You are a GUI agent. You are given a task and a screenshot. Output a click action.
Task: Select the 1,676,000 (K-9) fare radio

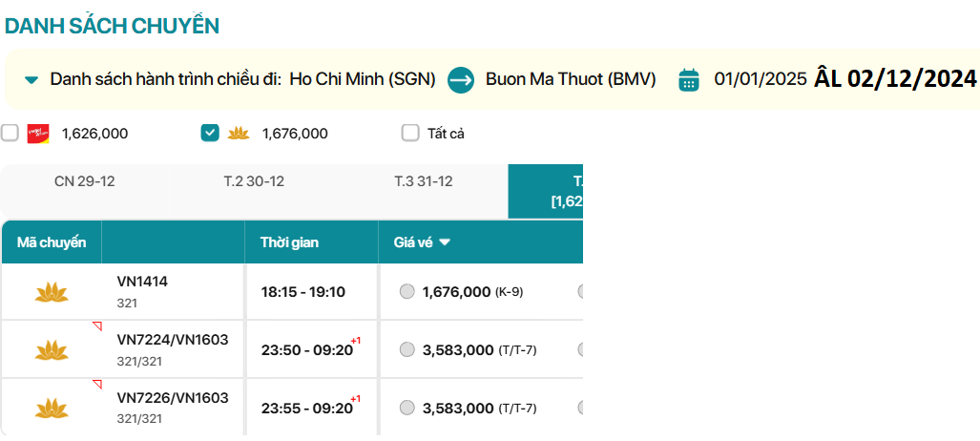pyautogui.click(x=407, y=292)
